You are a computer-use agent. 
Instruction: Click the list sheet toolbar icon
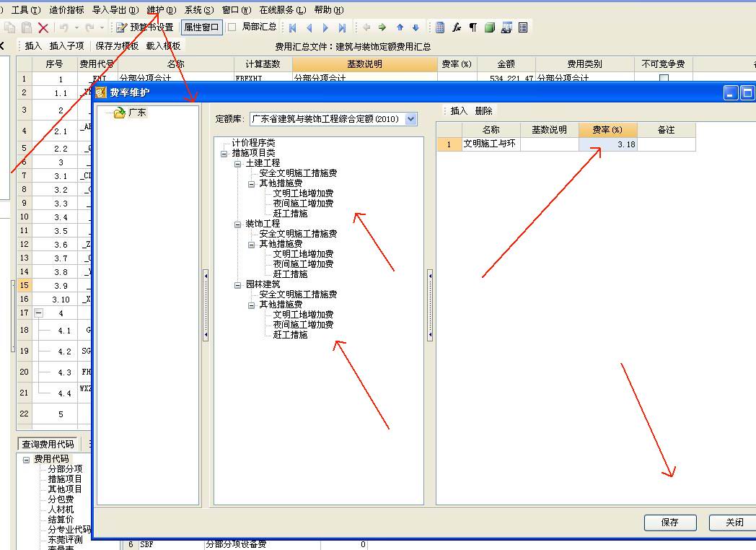523,27
